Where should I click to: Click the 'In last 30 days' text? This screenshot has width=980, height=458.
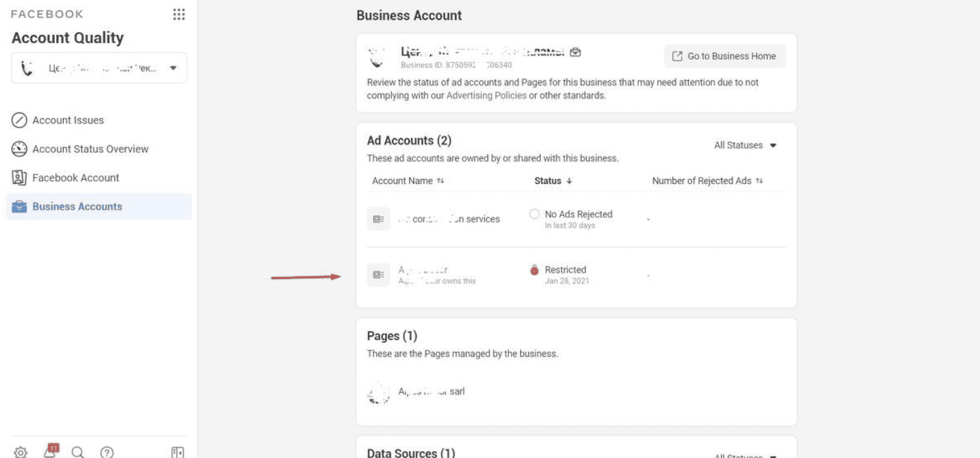570,226
